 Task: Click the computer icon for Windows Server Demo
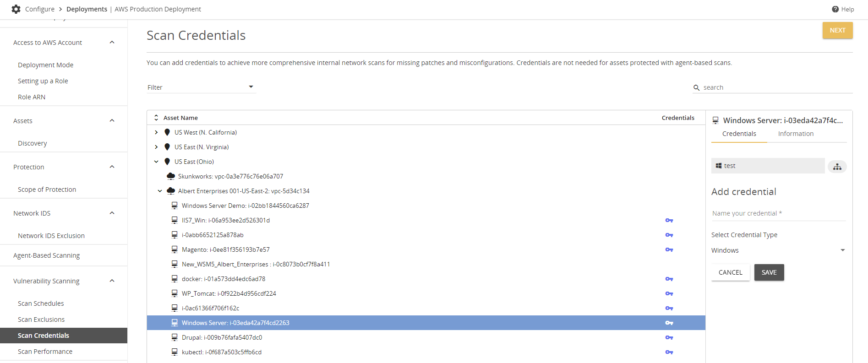(x=175, y=206)
